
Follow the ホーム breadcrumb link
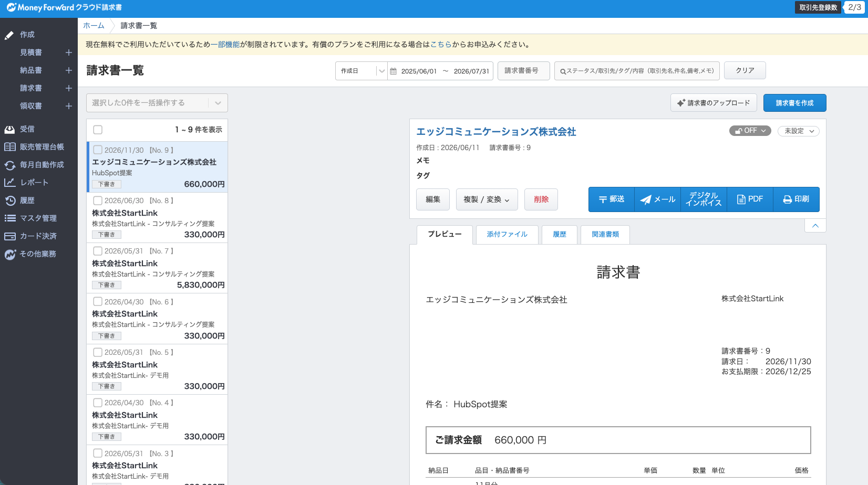coord(94,26)
